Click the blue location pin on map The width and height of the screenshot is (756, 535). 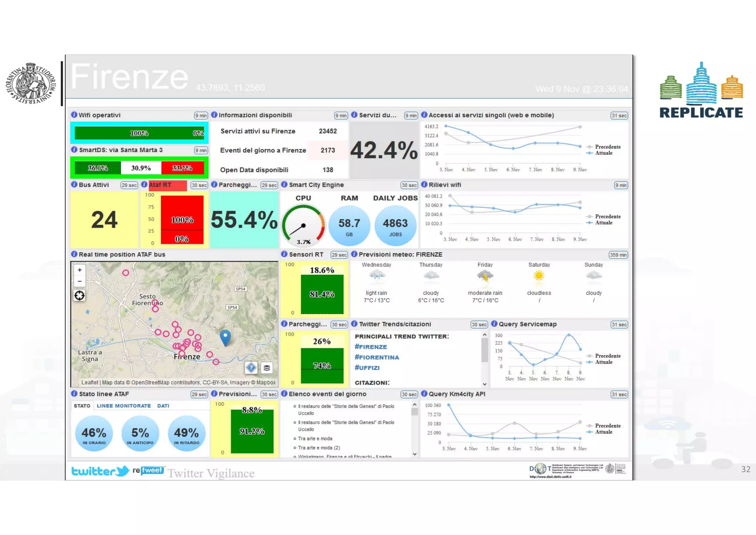click(225, 337)
